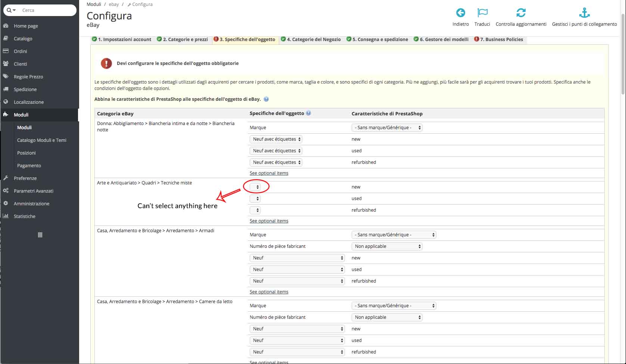Click the Home page icon in sidebar

coord(6,26)
